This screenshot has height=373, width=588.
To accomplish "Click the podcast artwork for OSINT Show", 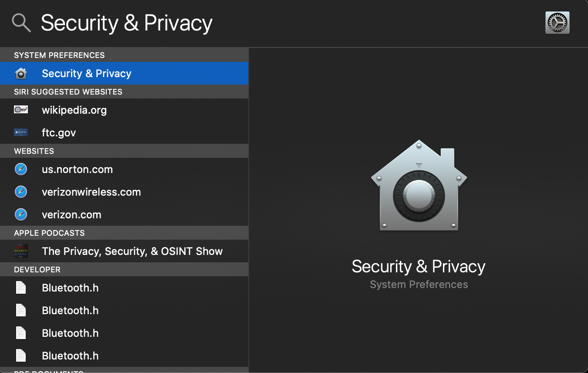I will (21, 251).
